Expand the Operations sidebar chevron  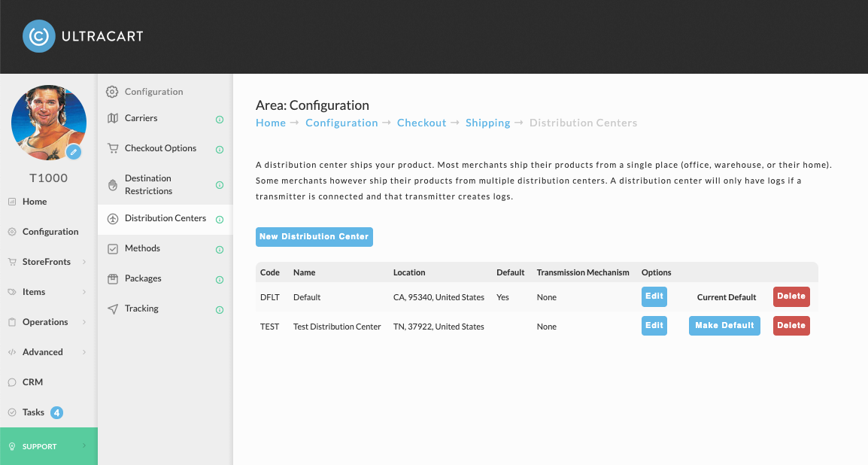(x=84, y=321)
